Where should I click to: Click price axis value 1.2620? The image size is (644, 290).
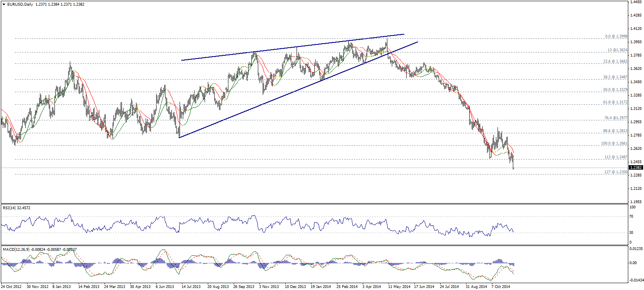[x=636, y=149]
